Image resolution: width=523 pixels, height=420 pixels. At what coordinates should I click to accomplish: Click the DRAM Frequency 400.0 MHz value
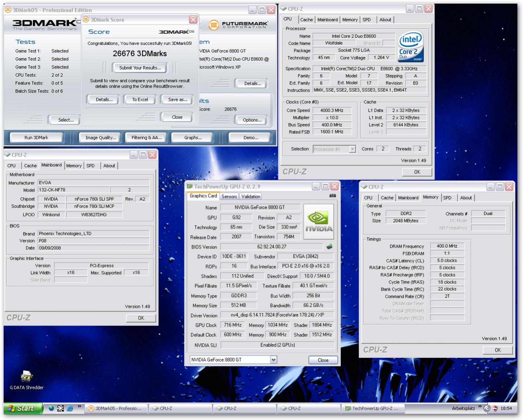447,246
